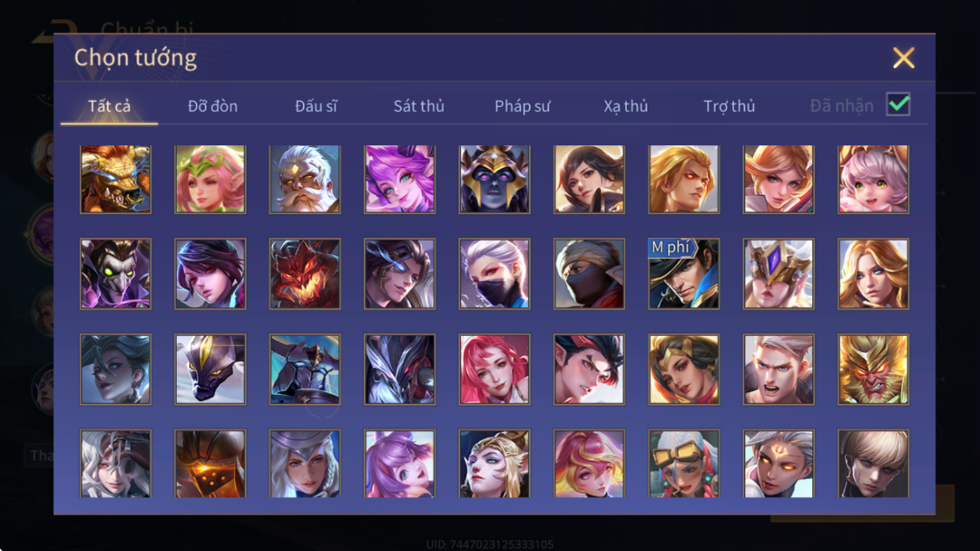
Task: Pick the goggles-wearing pink-haired hero
Action: point(684,464)
